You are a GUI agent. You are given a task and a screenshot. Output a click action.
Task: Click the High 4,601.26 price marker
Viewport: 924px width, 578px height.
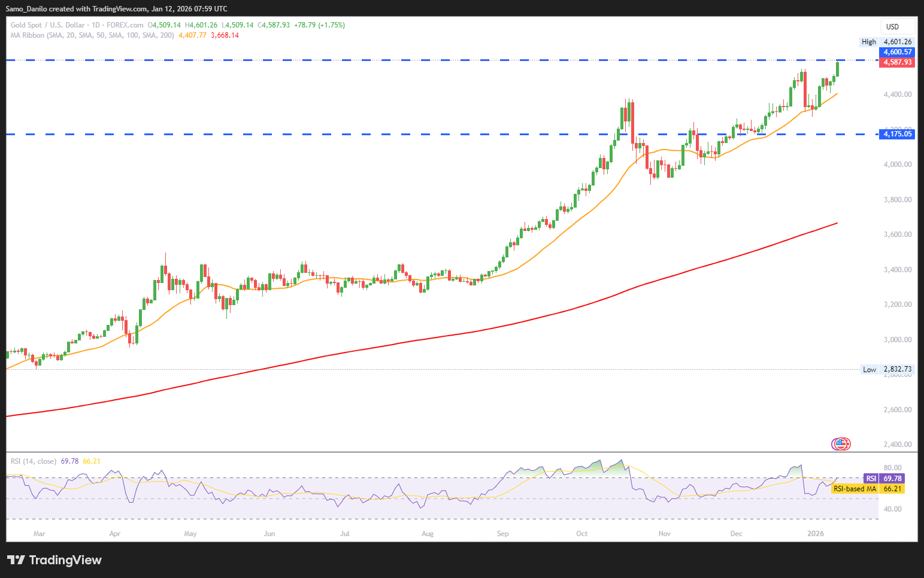click(886, 42)
